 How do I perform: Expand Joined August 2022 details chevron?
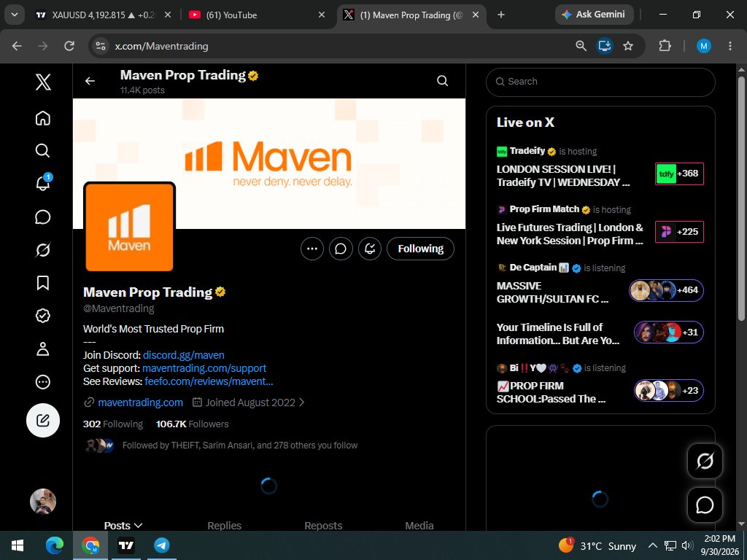point(301,402)
